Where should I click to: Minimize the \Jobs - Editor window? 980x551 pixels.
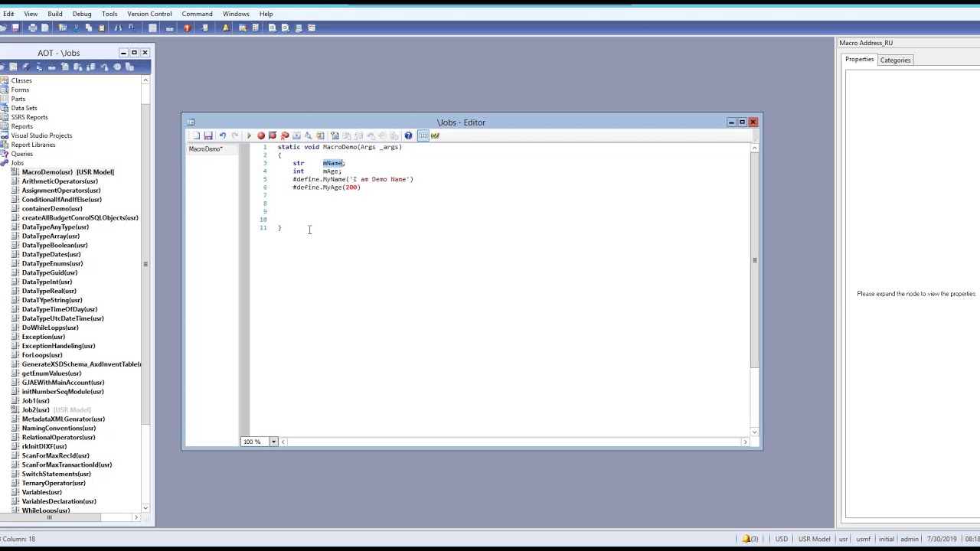click(x=731, y=122)
